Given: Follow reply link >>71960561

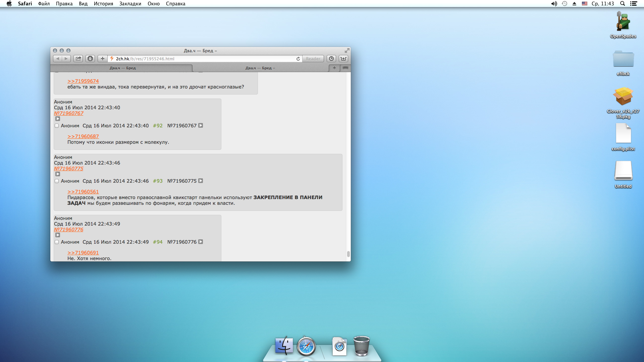Looking at the screenshot, I should pyautogui.click(x=83, y=192).
